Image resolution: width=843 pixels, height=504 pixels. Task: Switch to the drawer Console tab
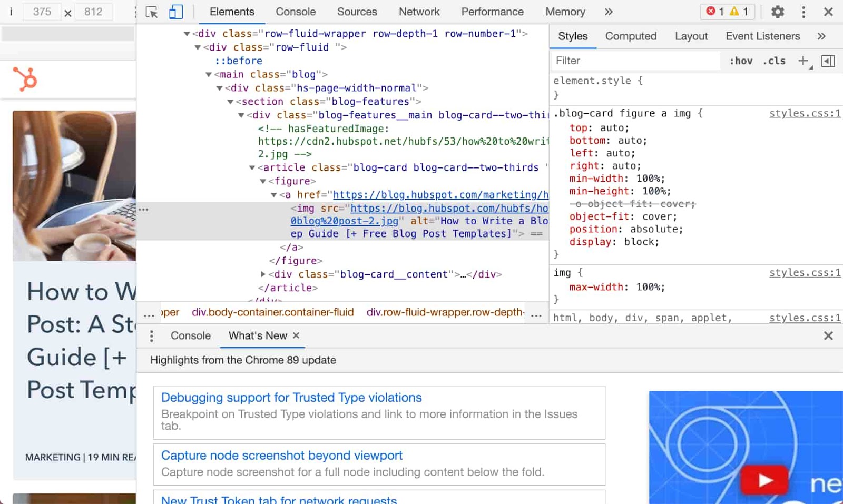pos(191,335)
